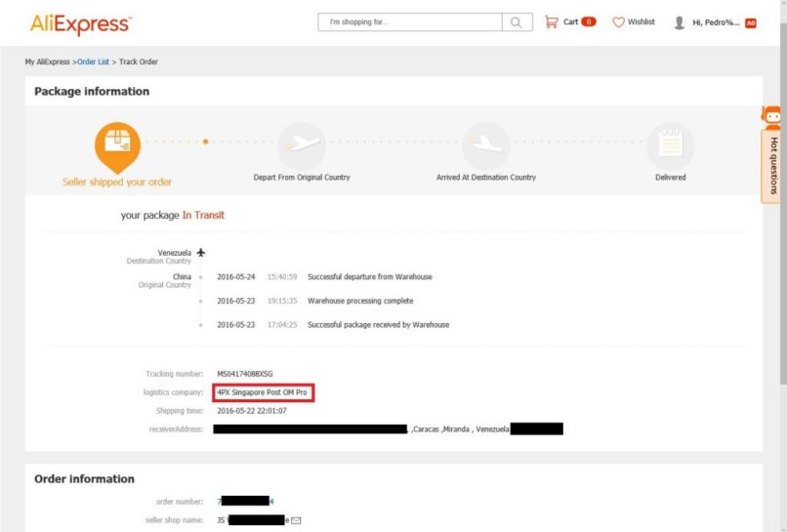The image size is (787, 532).
Task: Open the shopping cart icon
Action: point(551,22)
